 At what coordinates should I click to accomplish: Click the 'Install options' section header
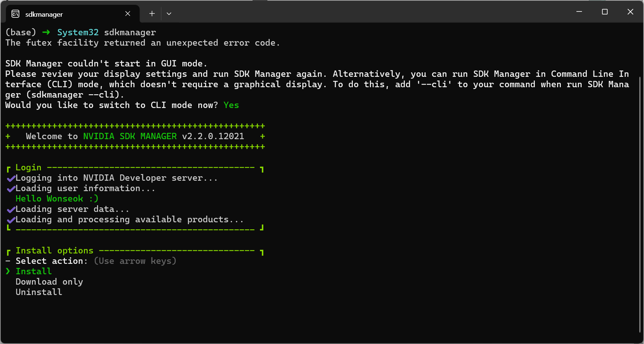[x=54, y=250]
